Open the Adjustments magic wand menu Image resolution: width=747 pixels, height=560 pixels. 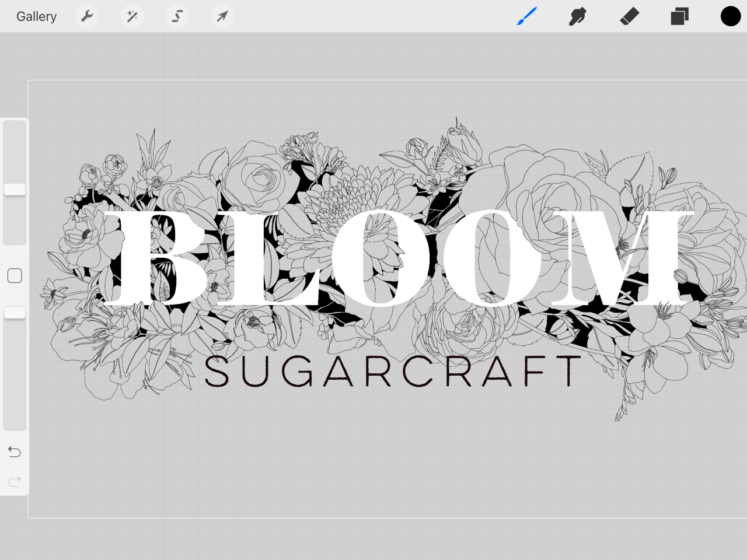[132, 16]
